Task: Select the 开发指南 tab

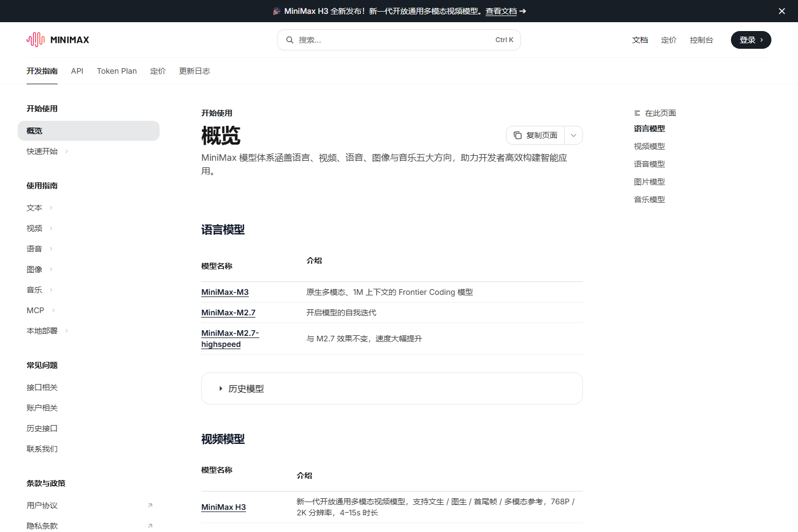Action: point(42,71)
